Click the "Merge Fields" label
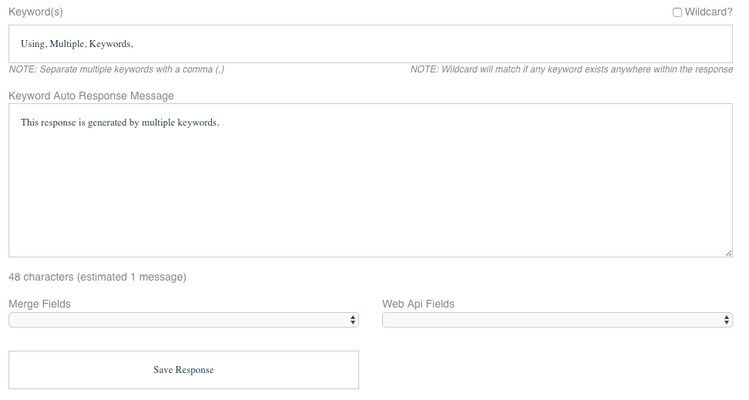The image size is (749, 400). tap(40, 304)
